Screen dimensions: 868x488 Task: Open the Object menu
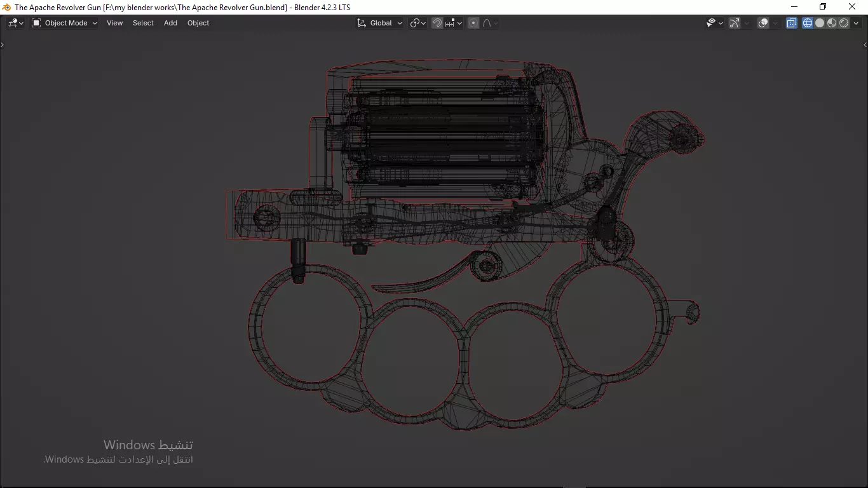point(198,23)
